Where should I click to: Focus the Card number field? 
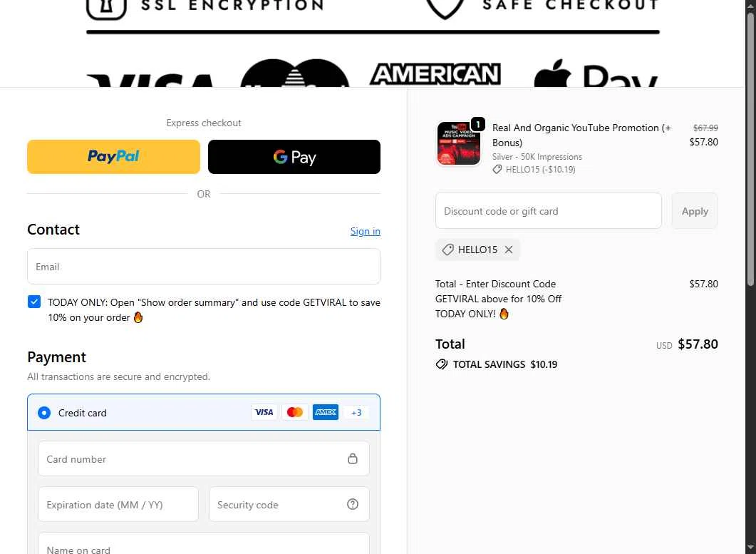pyautogui.click(x=204, y=458)
